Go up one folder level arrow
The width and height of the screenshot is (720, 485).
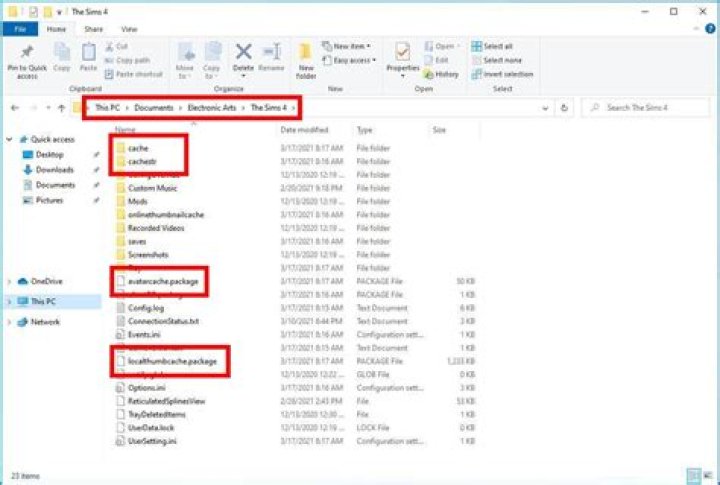coord(62,108)
